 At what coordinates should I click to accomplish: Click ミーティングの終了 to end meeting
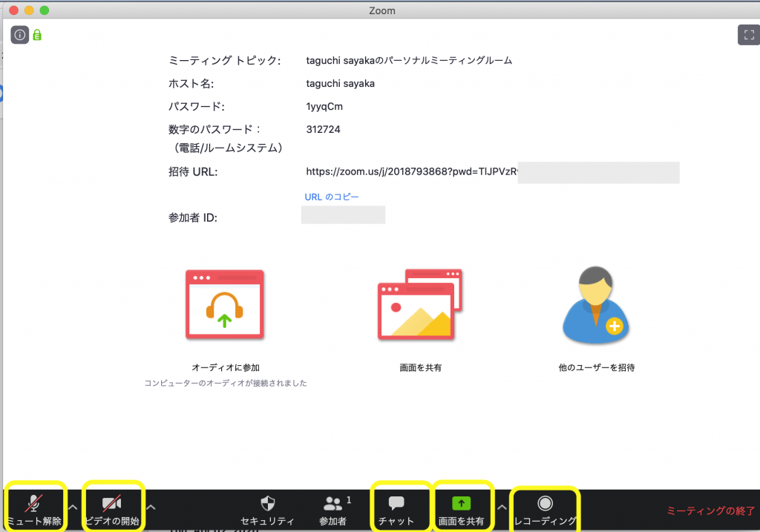pos(710,510)
